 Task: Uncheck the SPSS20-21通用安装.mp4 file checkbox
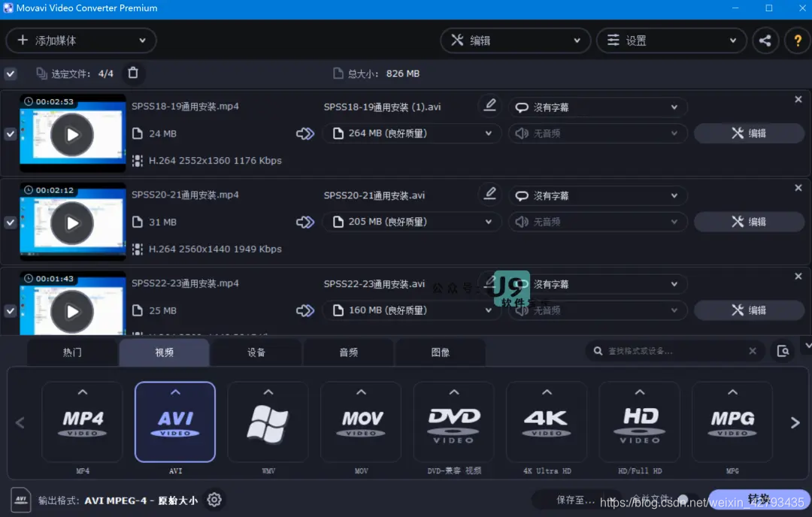11,222
